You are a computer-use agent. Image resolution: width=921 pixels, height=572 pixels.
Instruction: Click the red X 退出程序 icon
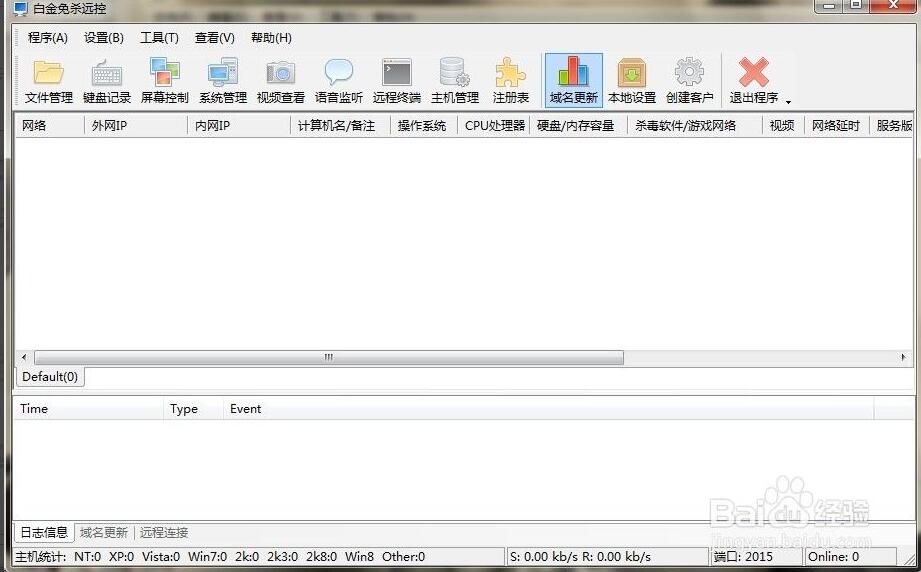(x=753, y=81)
